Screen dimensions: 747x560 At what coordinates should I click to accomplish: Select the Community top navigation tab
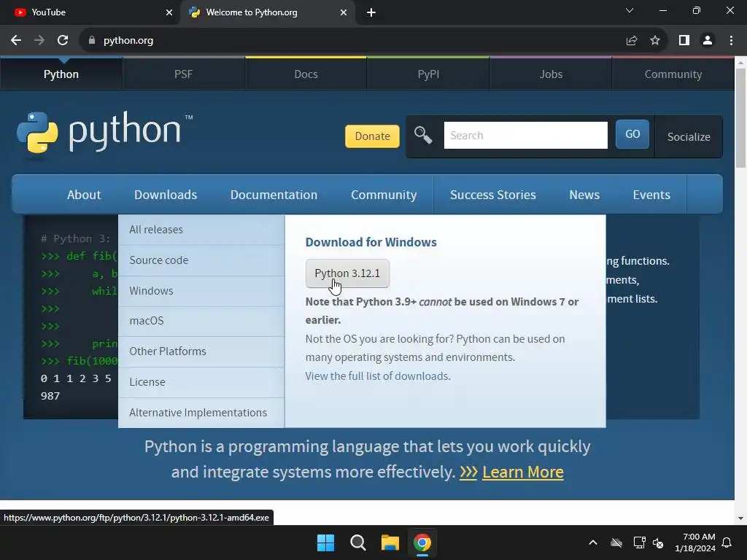[x=673, y=74]
